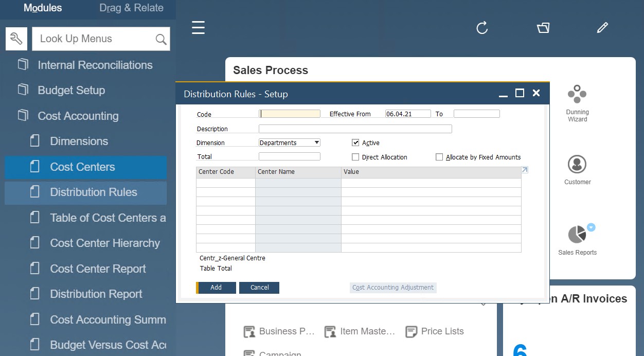Image resolution: width=644 pixels, height=356 pixels.
Task: Click into the Description input field
Action: tap(355, 129)
